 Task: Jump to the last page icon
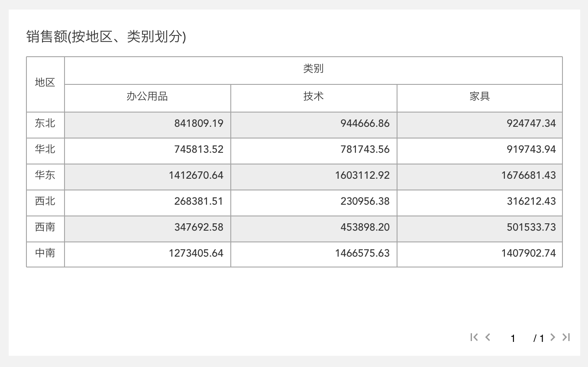point(566,337)
